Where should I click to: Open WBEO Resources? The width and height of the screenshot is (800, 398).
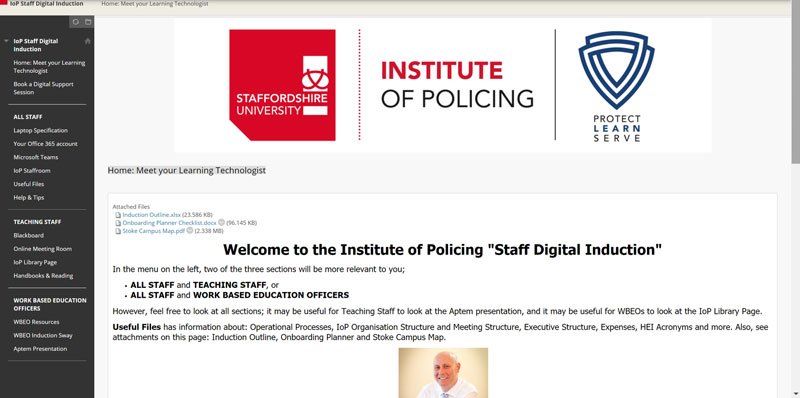coord(36,322)
